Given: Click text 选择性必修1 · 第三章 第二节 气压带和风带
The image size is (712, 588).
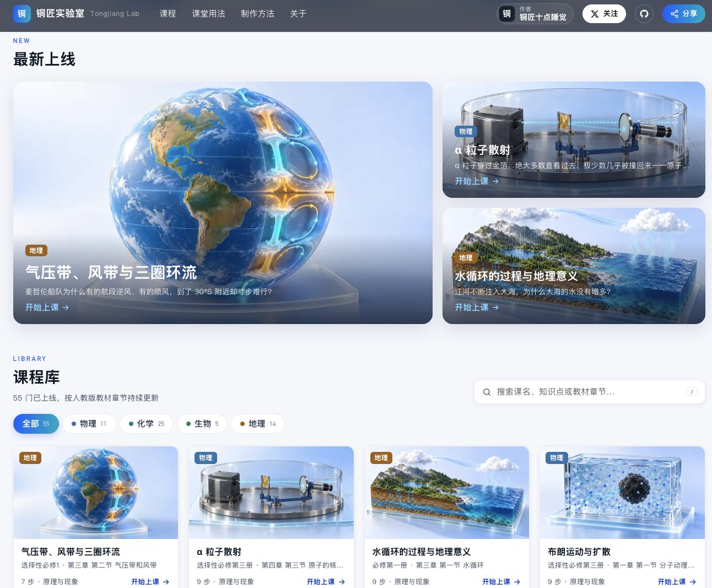Looking at the screenshot, I should 89,565.
